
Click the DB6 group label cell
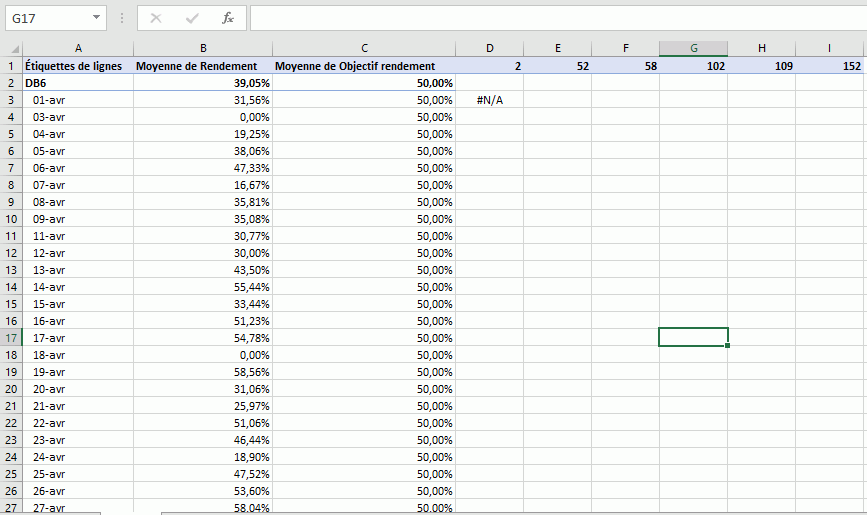(x=78, y=83)
